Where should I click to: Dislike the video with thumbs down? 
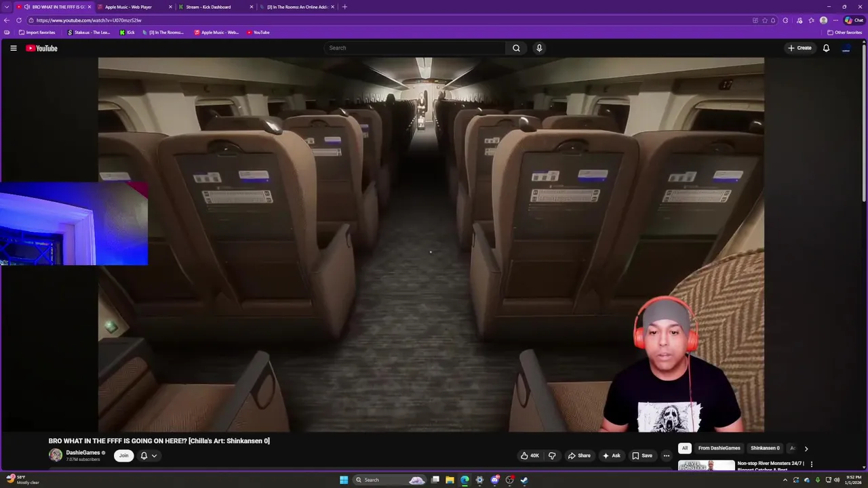(552, 455)
